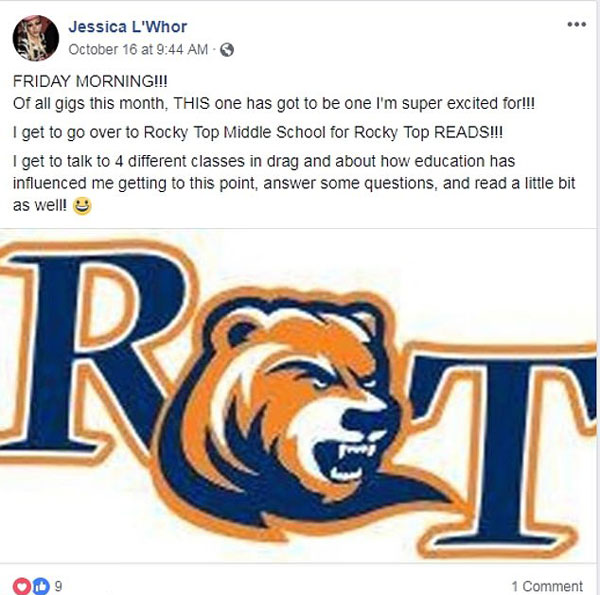This screenshot has width=600, height=595.
Task: Show who reacted via the 9 count
Action: [58, 586]
